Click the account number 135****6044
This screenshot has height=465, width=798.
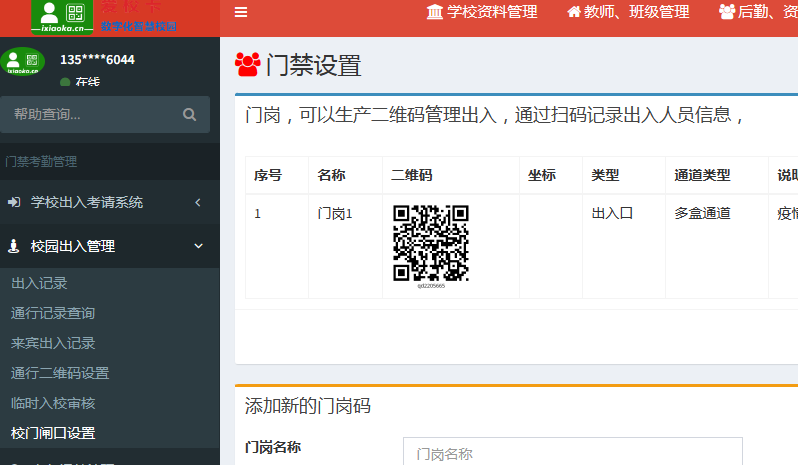97,60
